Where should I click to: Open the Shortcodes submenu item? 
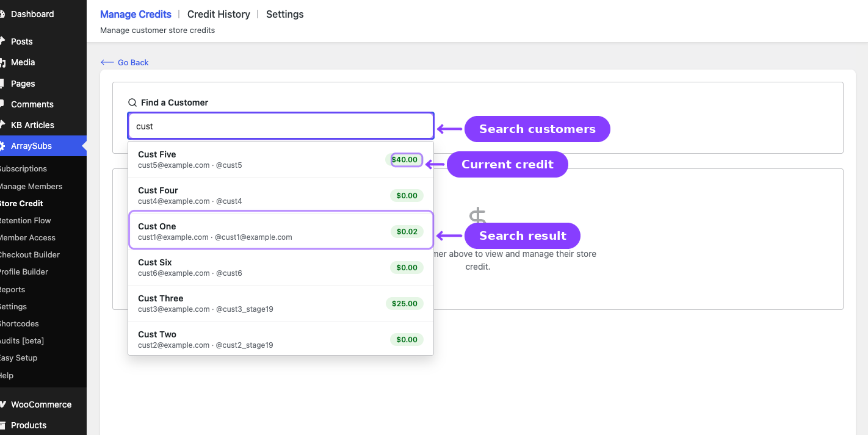19,323
